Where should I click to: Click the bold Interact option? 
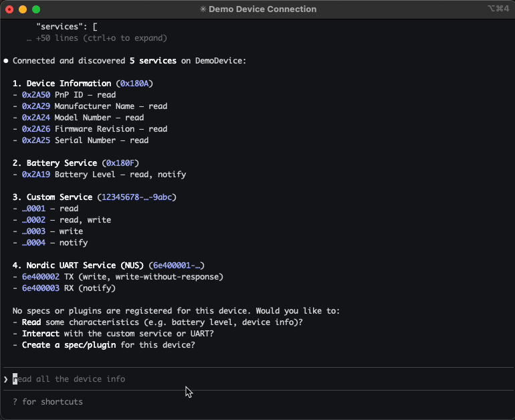pyautogui.click(x=42, y=334)
